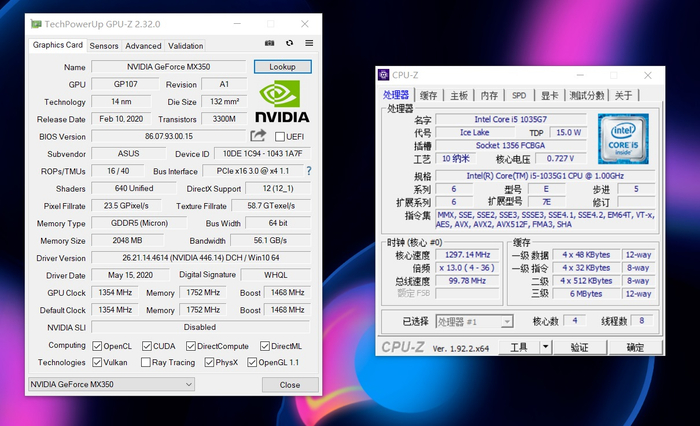Click the CPU-Z title bar app icon
This screenshot has height=426, width=700.
pos(383,75)
